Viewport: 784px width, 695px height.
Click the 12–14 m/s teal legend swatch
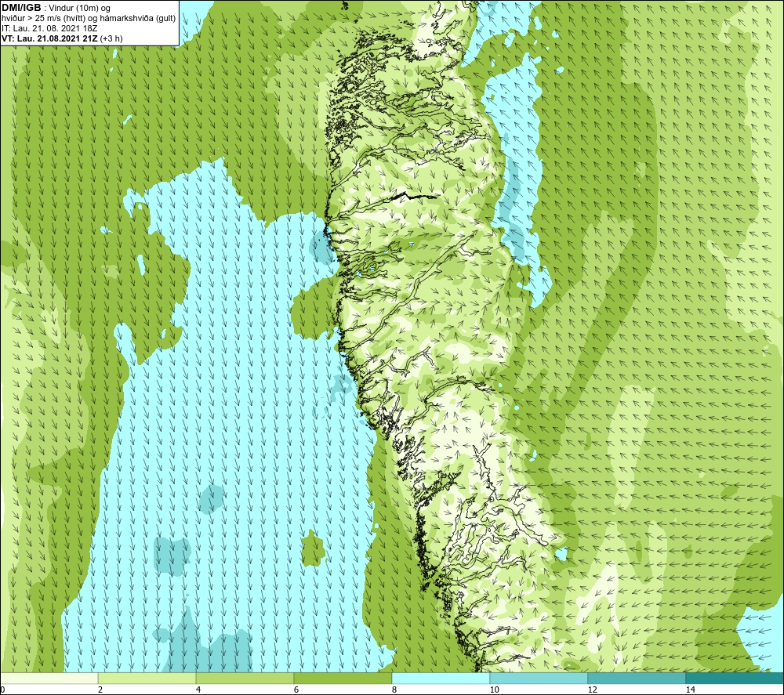637,679
